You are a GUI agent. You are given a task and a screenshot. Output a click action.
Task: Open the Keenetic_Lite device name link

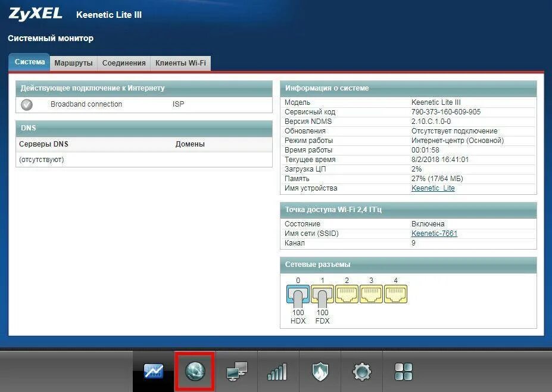(x=433, y=188)
